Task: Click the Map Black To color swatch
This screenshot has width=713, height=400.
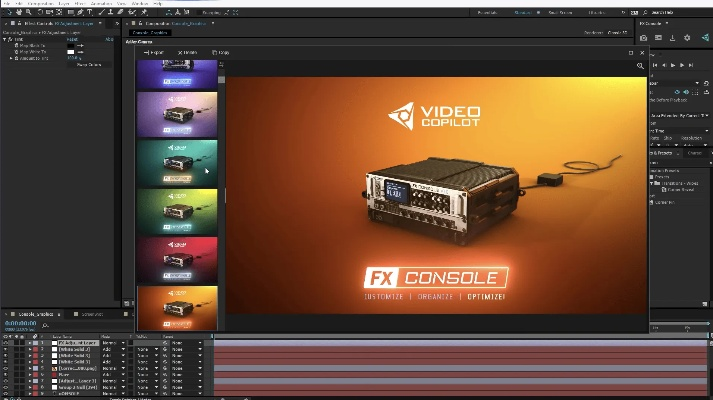Action: (x=70, y=45)
